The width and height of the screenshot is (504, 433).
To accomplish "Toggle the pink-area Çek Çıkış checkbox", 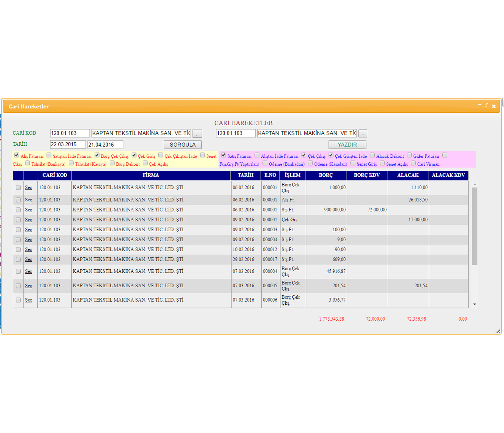I will point(304,155).
